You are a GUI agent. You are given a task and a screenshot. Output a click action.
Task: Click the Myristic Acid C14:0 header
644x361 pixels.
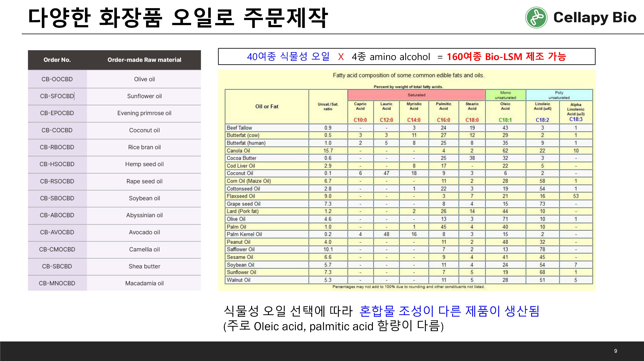tap(414, 112)
